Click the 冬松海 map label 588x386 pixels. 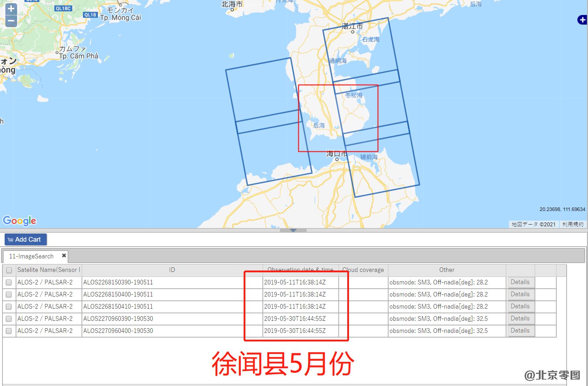(354, 95)
